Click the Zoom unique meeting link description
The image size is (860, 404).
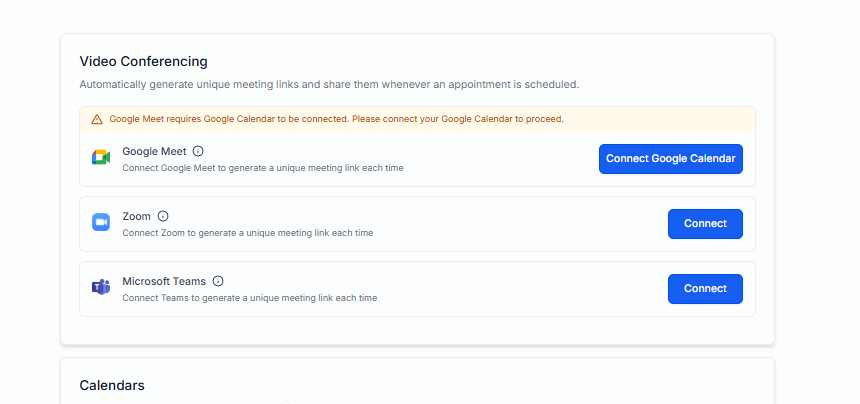tap(247, 233)
